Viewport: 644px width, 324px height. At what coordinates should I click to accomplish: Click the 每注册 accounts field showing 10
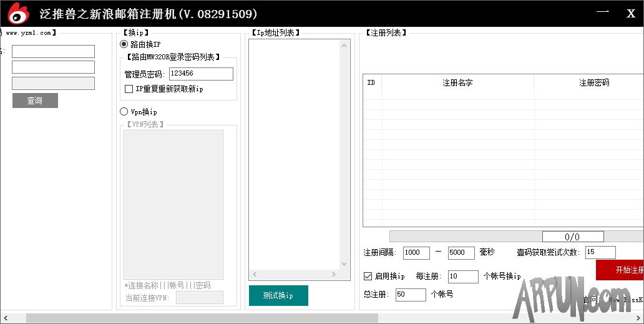pyautogui.click(x=463, y=277)
